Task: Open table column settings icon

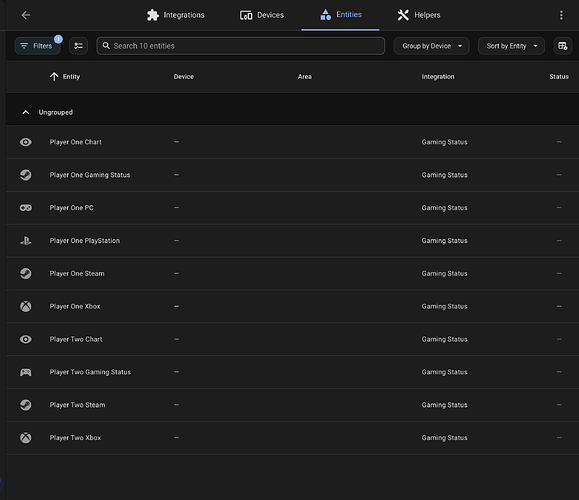Action: [x=562, y=46]
